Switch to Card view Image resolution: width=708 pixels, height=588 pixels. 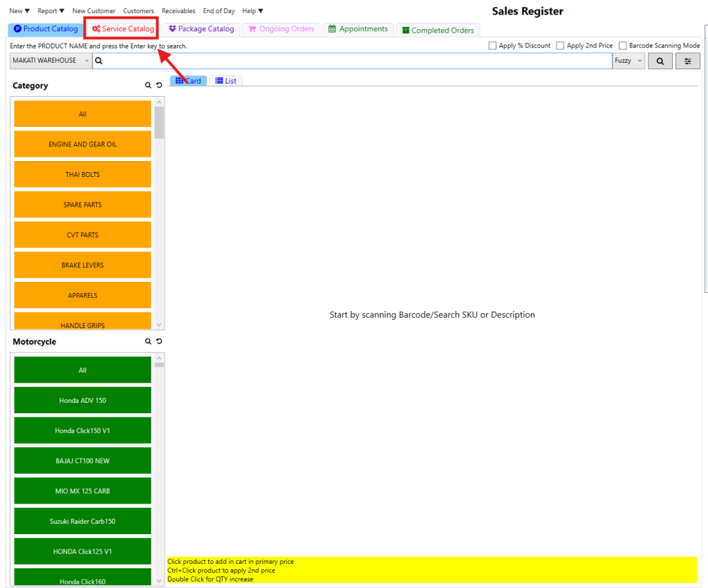(188, 81)
